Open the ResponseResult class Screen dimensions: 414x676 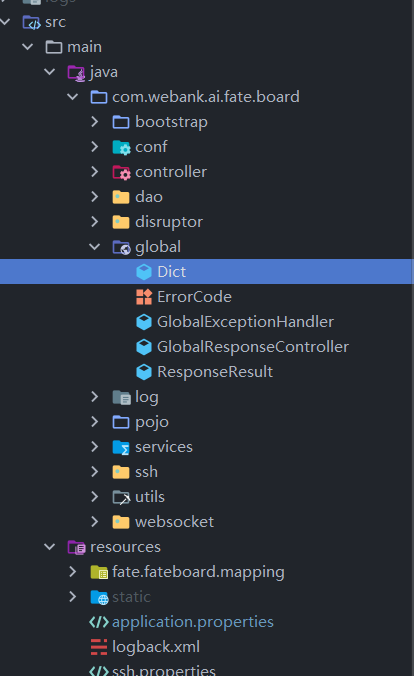pos(215,372)
